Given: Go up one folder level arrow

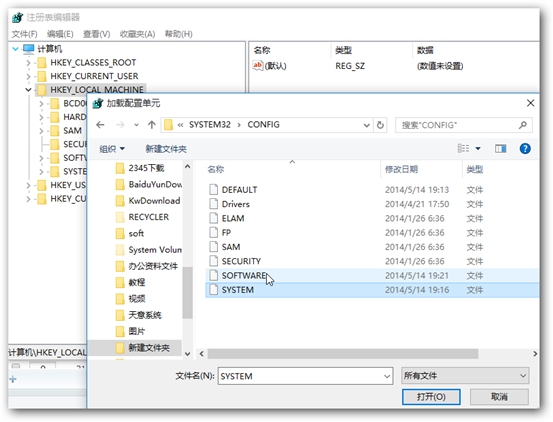Looking at the screenshot, I should coord(152,125).
